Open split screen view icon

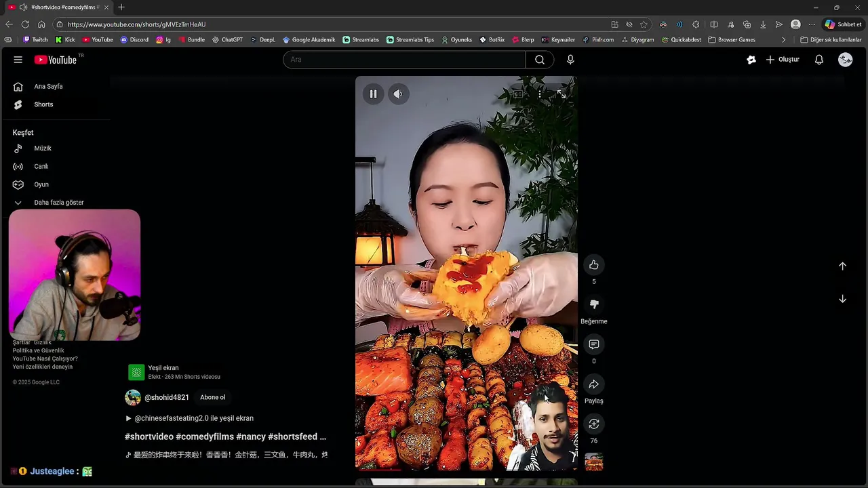(x=714, y=24)
